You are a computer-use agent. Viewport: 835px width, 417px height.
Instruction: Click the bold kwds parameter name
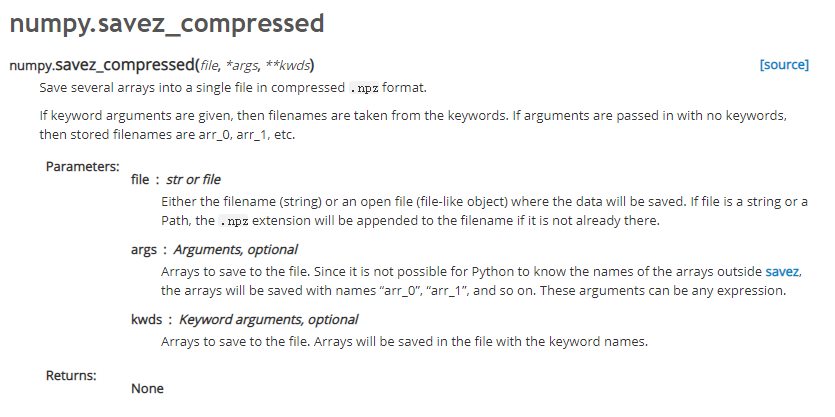(x=146, y=320)
